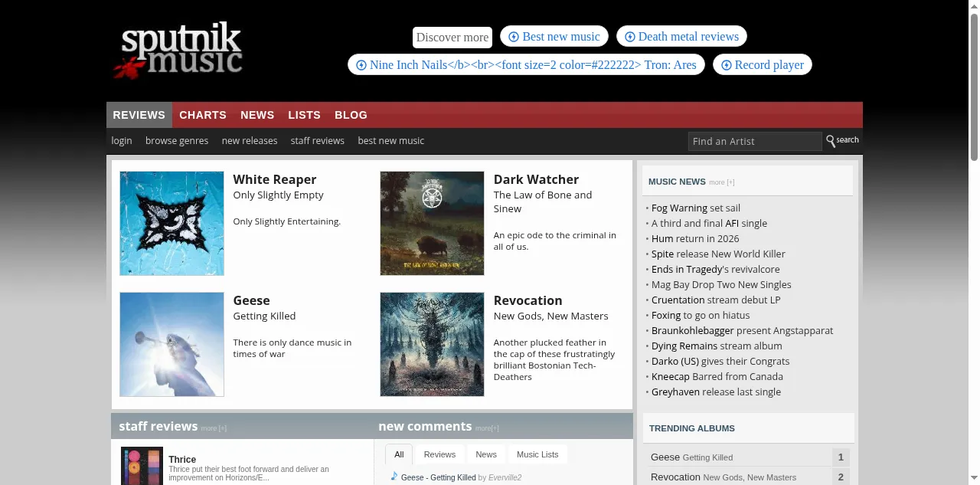The image size is (980, 485).
Task: Open White Reaper review title
Action: 275,179
